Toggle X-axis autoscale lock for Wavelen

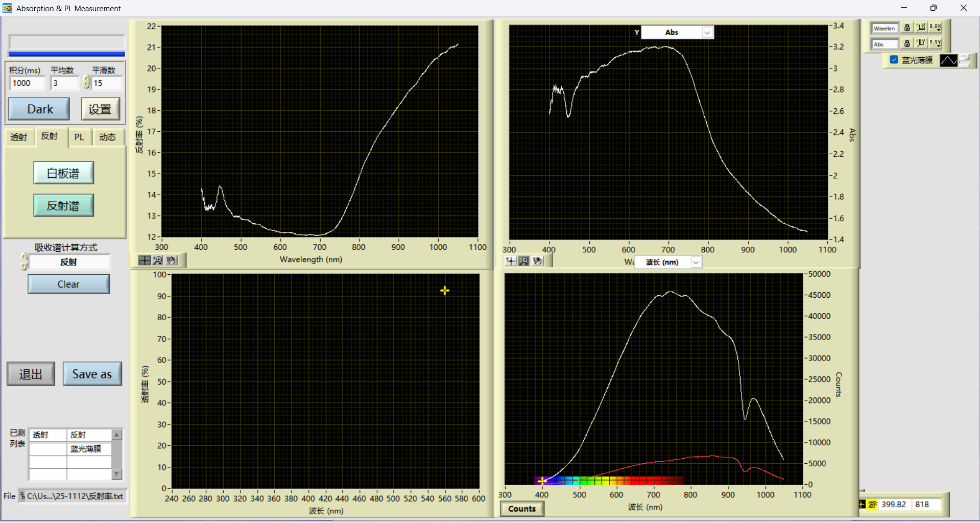pos(907,28)
